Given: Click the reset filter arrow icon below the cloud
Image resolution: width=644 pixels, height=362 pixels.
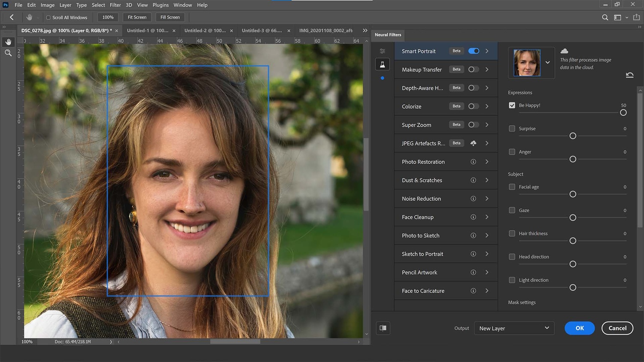Looking at the screenshot, I should 629,75.
